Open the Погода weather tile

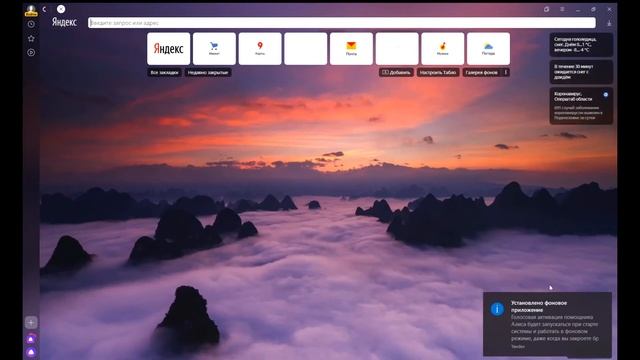489,49
